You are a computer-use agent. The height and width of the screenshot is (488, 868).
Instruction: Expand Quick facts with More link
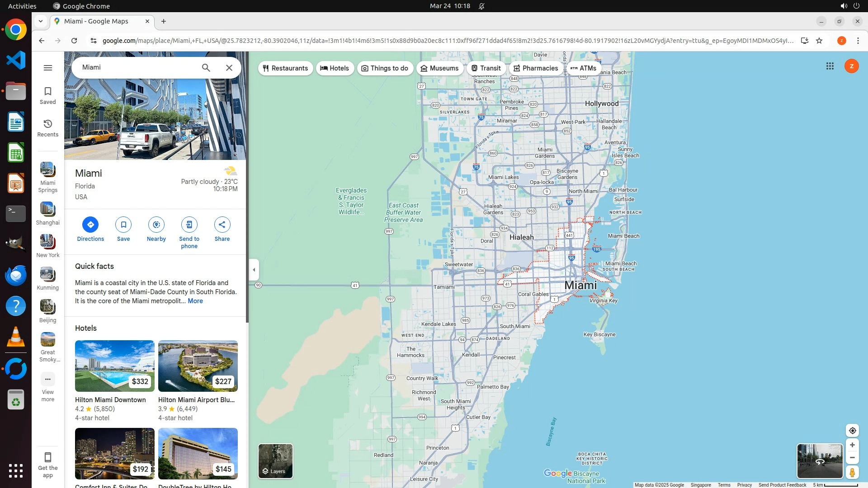coord(195,301)
